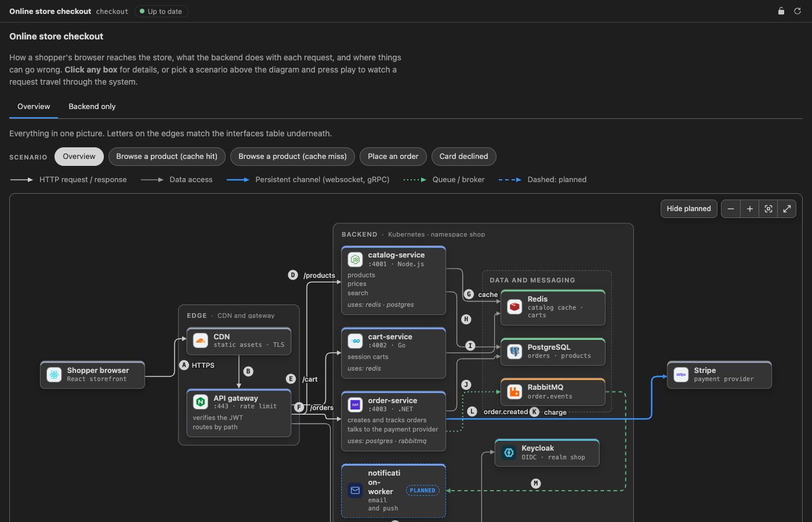This screenshot has width=812, height=522.
Task: Click the lock icon in the header
Action: point(781,11)
